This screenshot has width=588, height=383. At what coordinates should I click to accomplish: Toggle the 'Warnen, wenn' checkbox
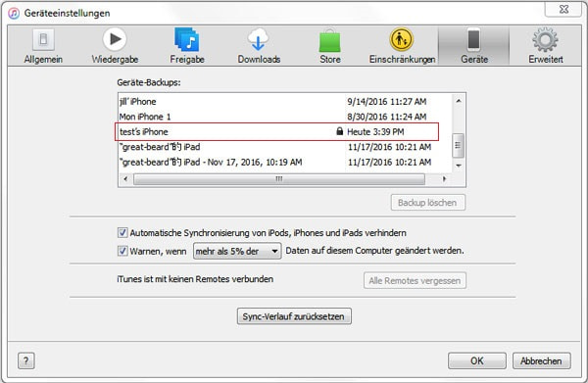[122, 251]
